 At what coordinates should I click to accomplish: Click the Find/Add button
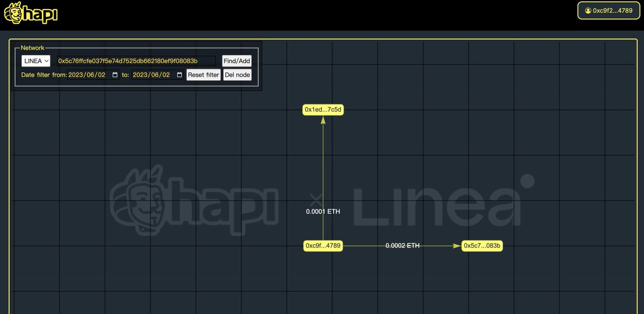click(x=237, y=61)
